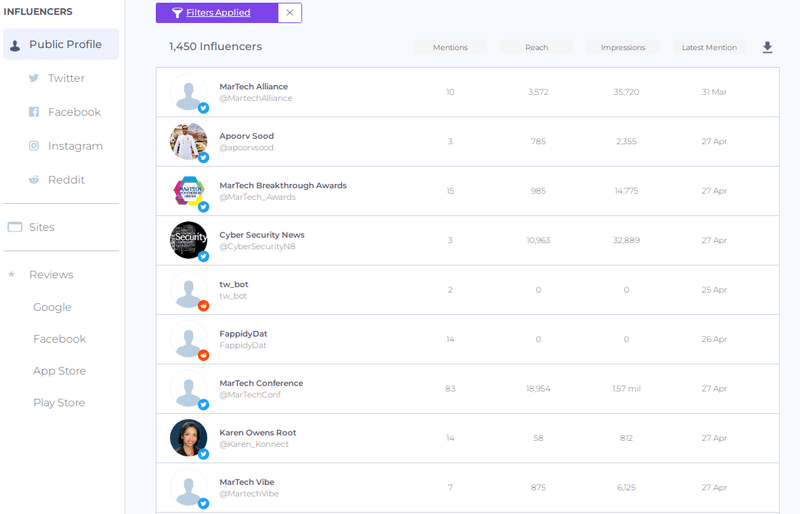Click the download export icon
Screen dimensions: 800x514
[767, 47]
